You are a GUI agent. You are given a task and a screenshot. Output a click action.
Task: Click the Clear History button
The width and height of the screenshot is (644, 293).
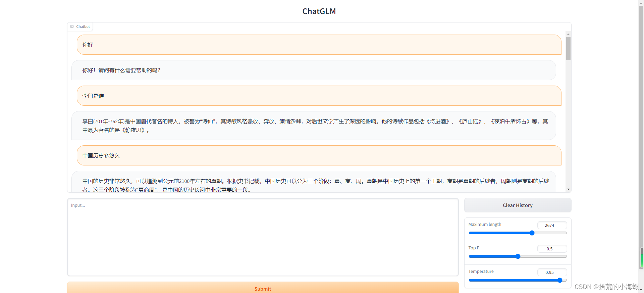[x=518, y=205]
